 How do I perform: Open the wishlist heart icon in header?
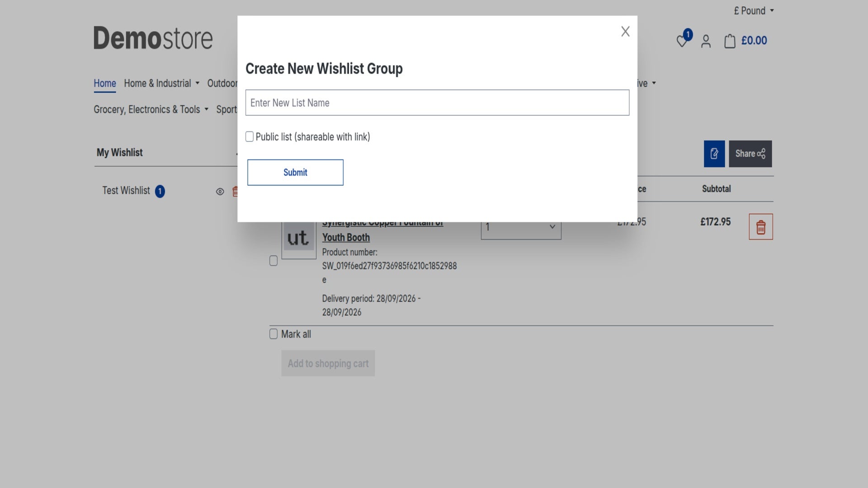682,41
